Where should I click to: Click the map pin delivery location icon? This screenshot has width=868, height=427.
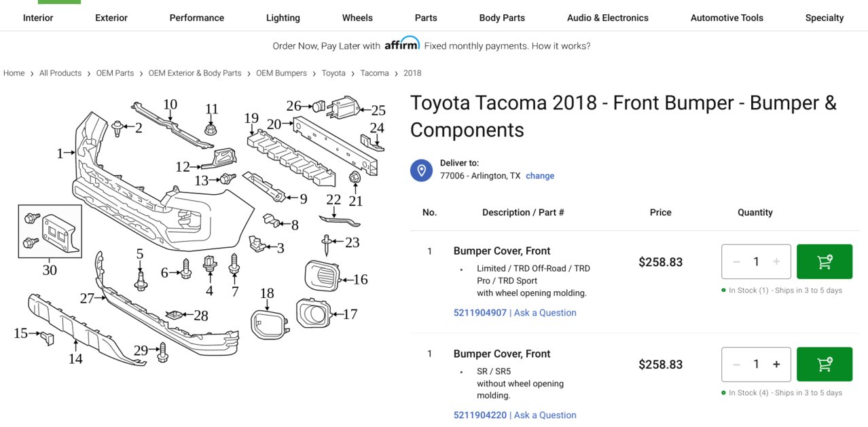(x=421, y=170)
